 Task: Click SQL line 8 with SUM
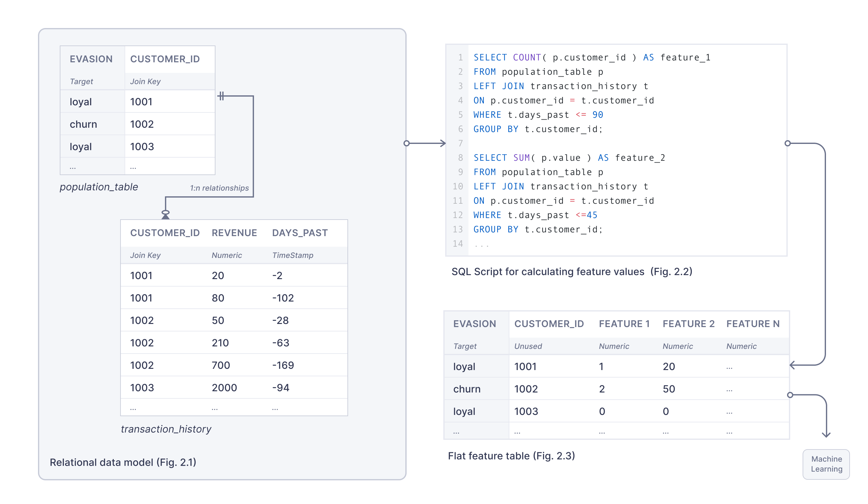(x=569, y=158)
